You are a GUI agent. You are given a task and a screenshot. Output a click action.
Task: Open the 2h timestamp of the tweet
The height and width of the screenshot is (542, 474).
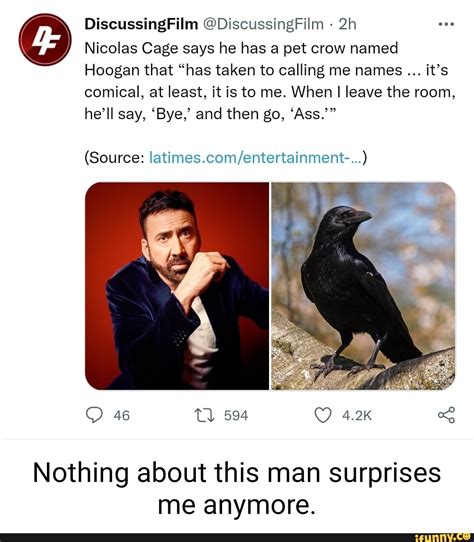click(347, 24)
